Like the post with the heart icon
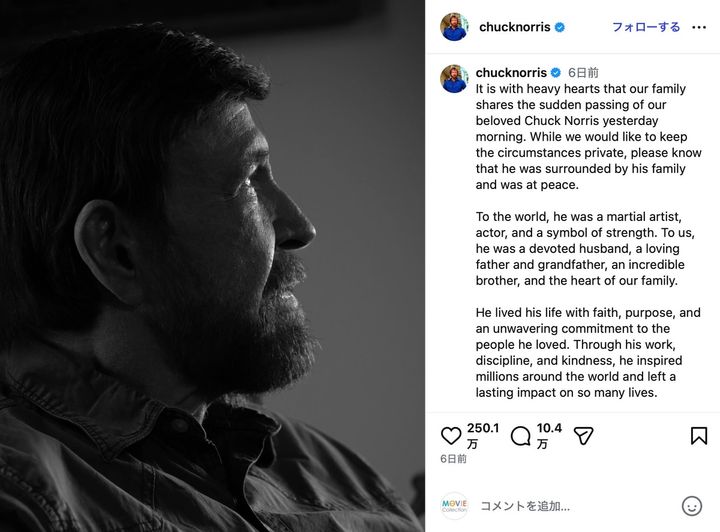The image size is (720, 532). (451, 436)
